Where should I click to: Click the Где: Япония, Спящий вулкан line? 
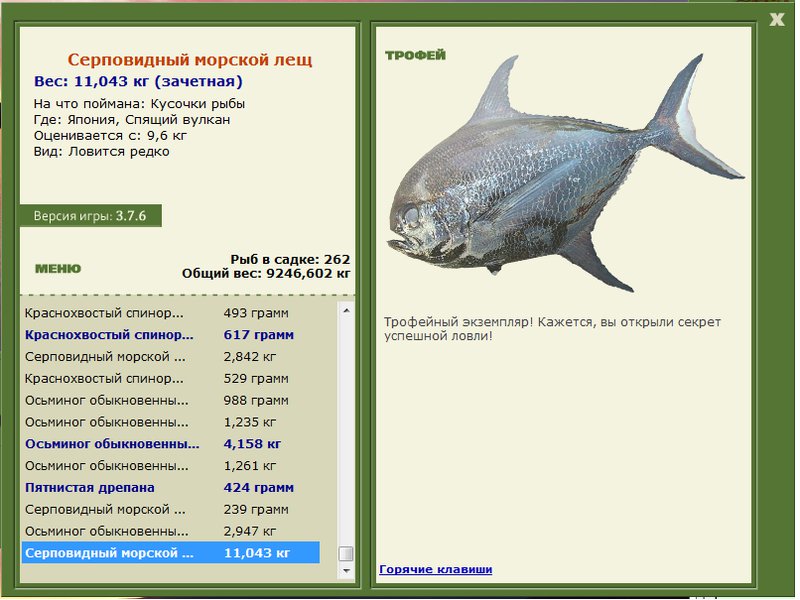[132, 120]
